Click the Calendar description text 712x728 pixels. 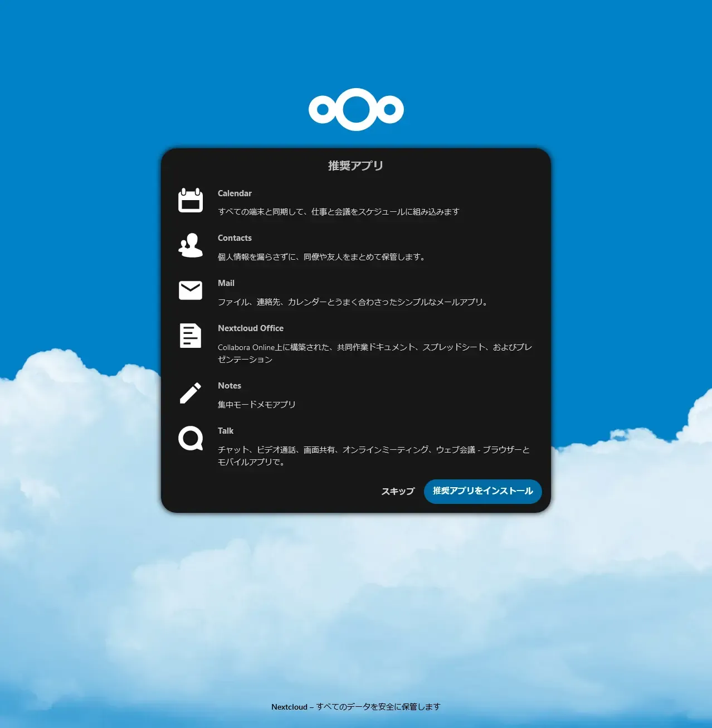(x=339, y=212)
